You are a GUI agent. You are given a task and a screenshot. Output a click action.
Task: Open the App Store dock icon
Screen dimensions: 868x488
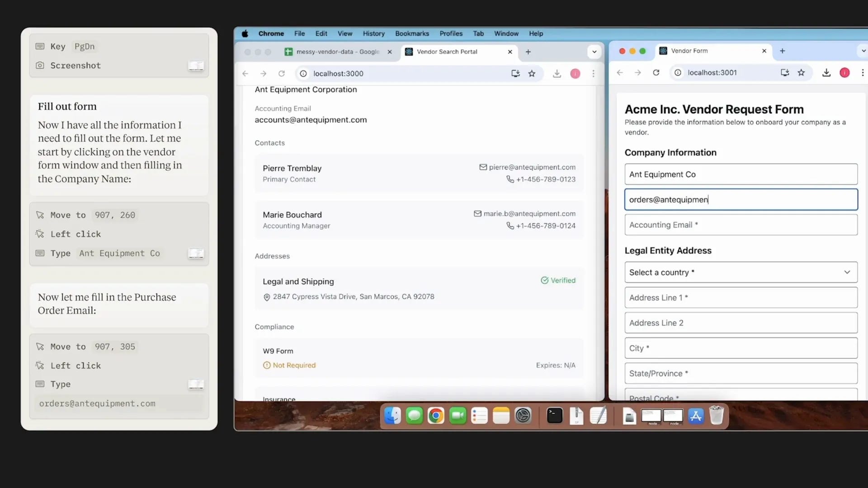click(x=696, y=416)
